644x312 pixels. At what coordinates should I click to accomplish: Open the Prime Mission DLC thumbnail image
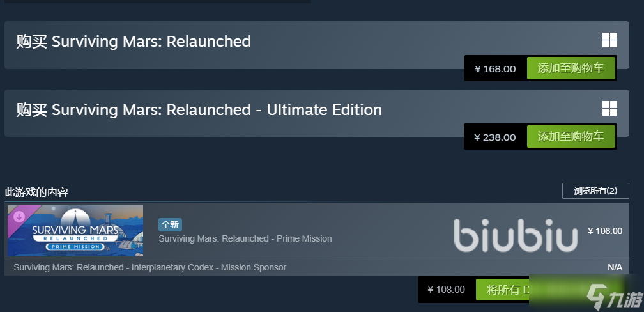[75, 231]
